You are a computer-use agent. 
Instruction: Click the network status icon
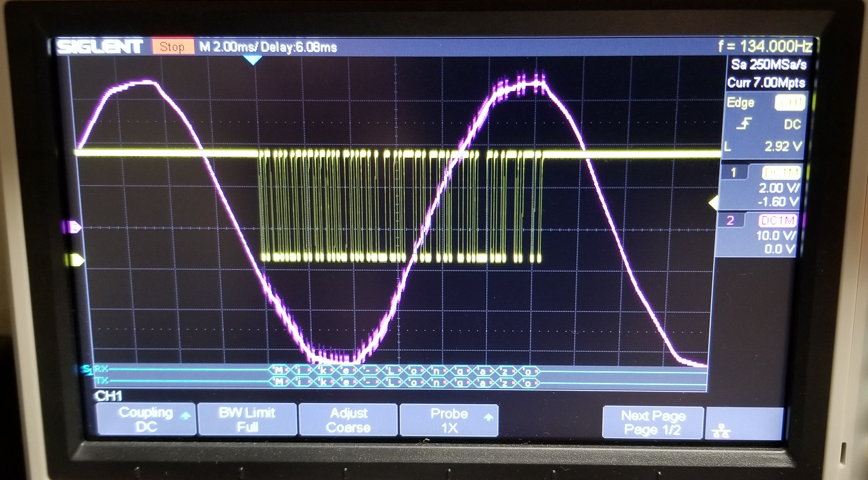pos(721,431)
